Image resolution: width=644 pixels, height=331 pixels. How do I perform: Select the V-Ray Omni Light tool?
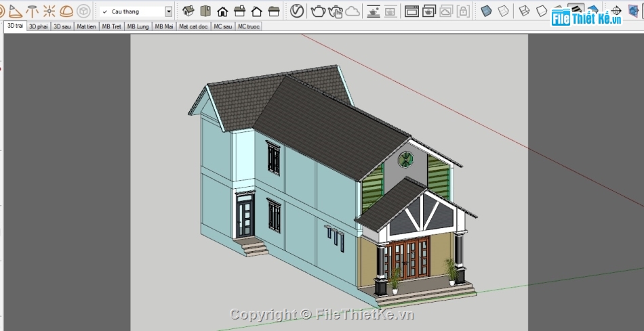point(49,11)
